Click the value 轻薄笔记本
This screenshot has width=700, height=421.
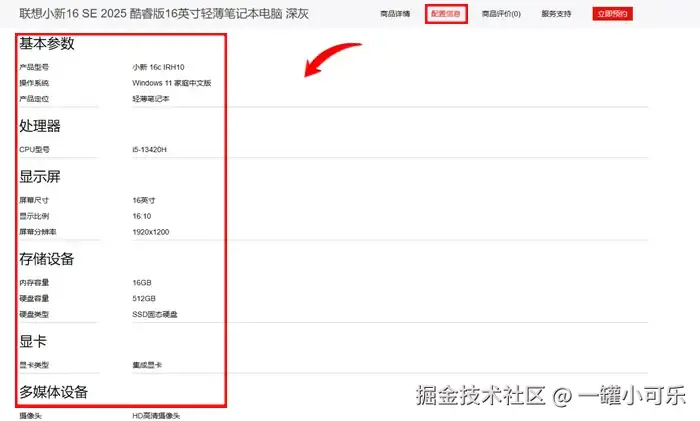(x=151, y=99)
